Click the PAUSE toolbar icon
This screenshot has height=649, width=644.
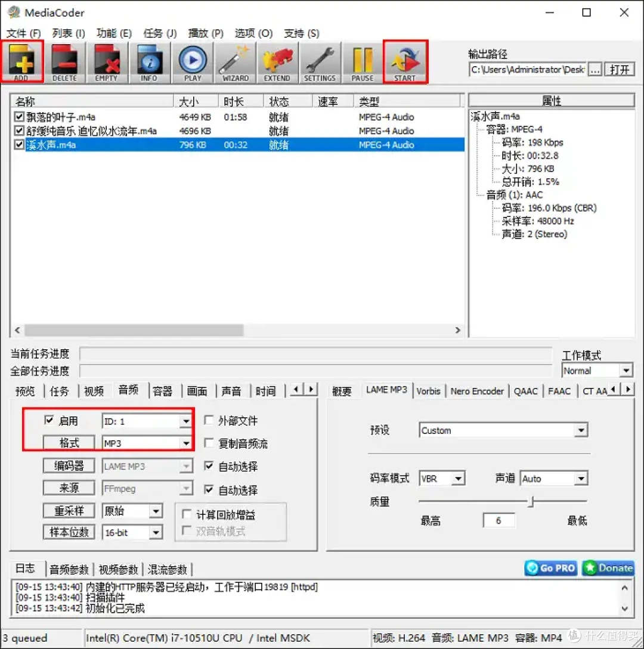tap(363, 62)
